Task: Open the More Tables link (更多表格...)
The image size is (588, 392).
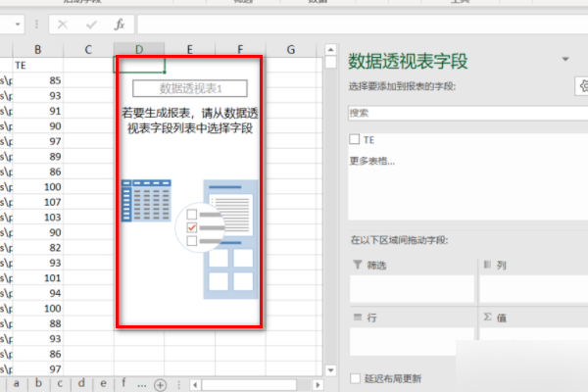Action: pyautogui.click(x=372, y=162)
